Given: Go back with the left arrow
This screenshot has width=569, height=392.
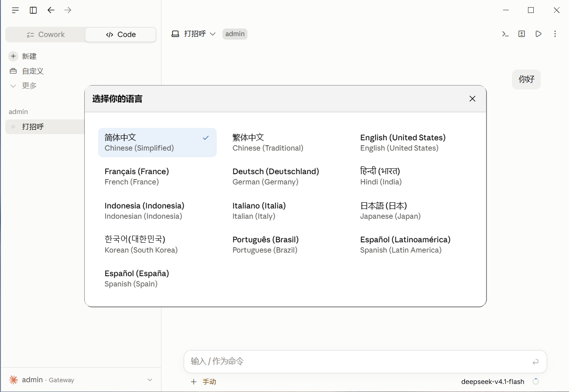Looking at the screenshot, I should click(51, 10).
